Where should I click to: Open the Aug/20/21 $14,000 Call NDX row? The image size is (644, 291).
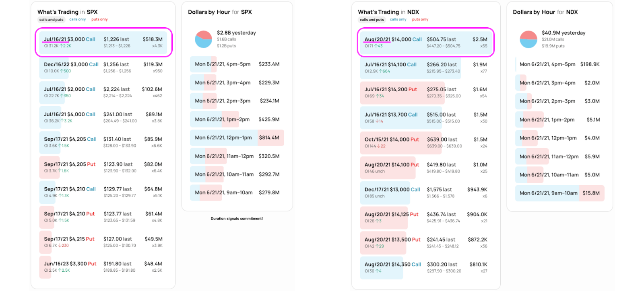click(425, 42)
